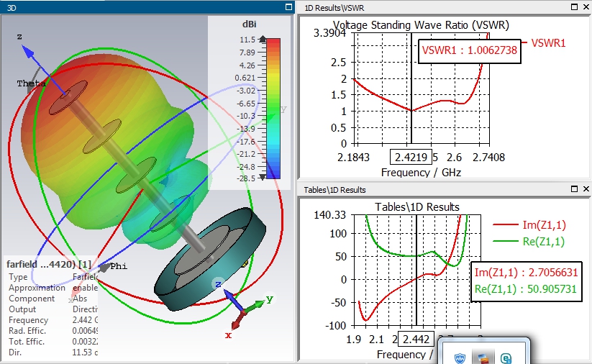Click the blue shield icon in the tray popup
This screenshot has height=364, width=592.
click(460, 358)
